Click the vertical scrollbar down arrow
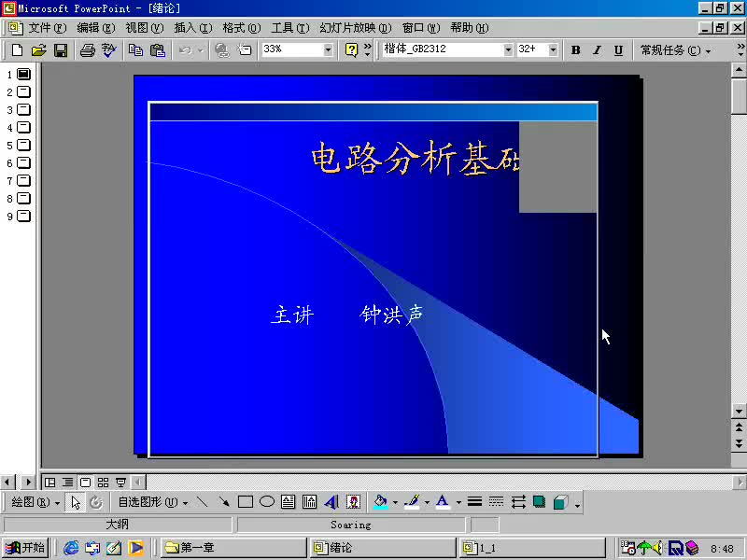The height and width of the screenshot is (560, 747). [739, 410]
